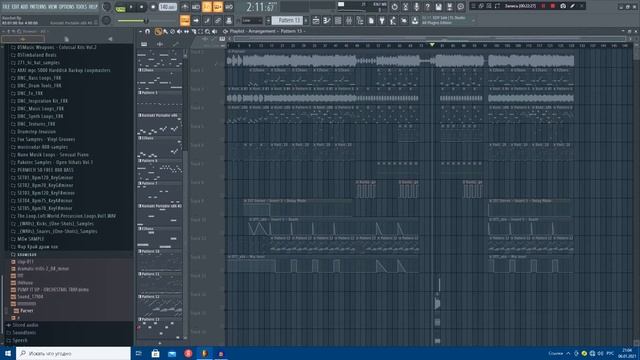Click the master pitch knob below
640x360 pixels.
[x=107, y=20]
